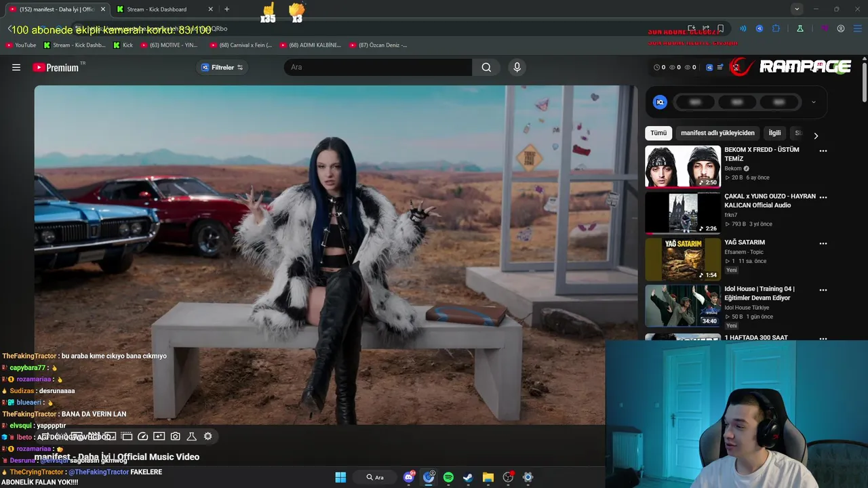The width and height of the screenshot is (868, 488).
Task: Click the share icon in address bar
Action: click(x=706, y=28)
